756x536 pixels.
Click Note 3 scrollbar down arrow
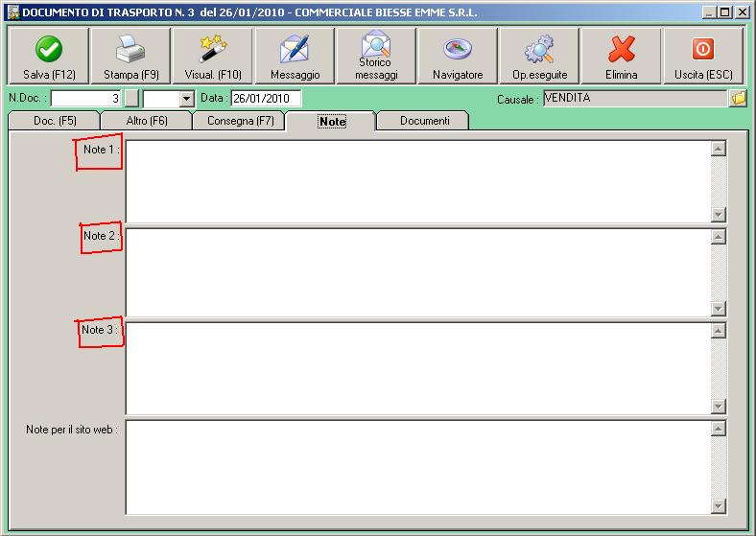click(719, 407)
